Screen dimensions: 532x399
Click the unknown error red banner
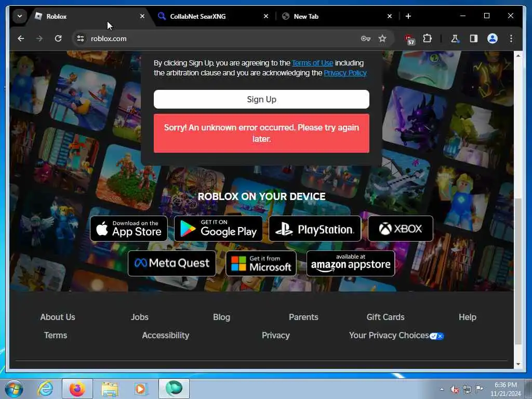click(261, 134)
